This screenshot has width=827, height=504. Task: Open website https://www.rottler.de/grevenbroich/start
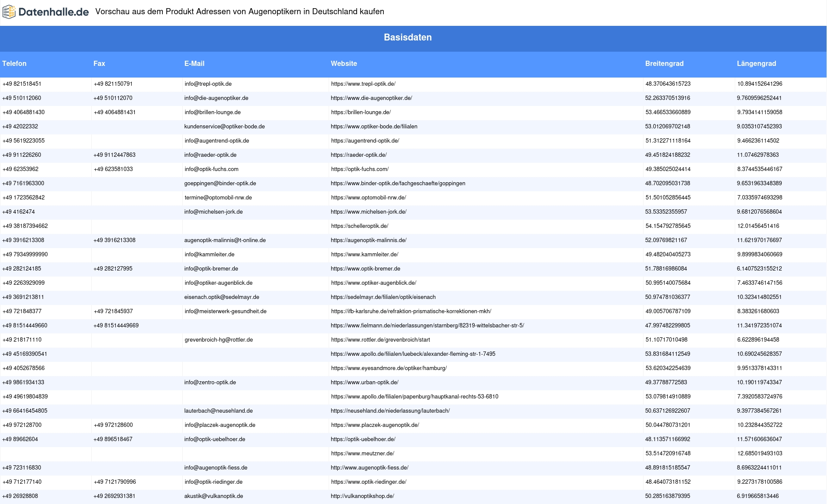(380, 340)
